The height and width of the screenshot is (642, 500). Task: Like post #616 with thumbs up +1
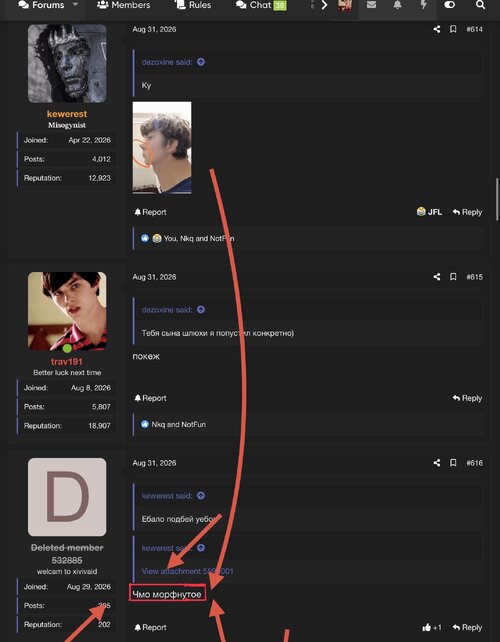432,627
